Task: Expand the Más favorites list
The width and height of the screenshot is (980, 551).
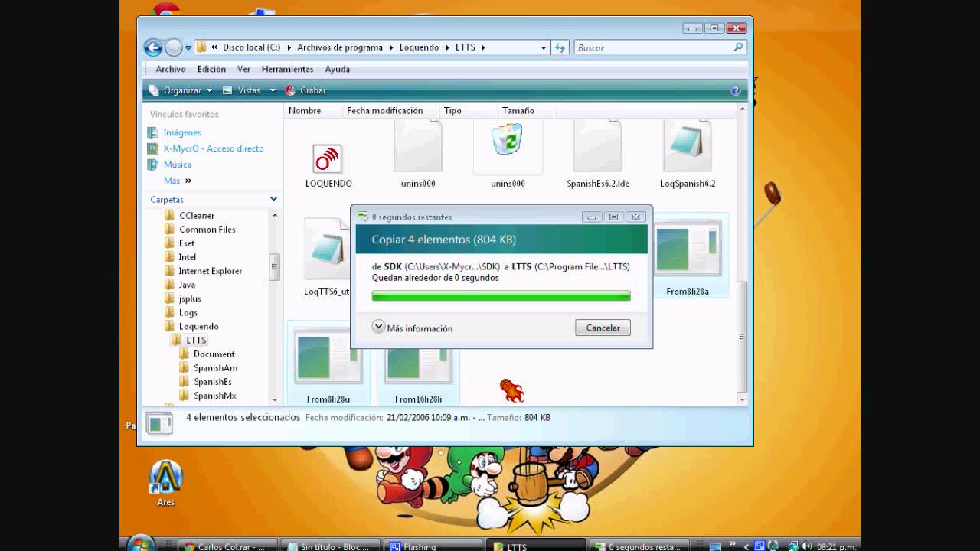Action: point(177,181)
